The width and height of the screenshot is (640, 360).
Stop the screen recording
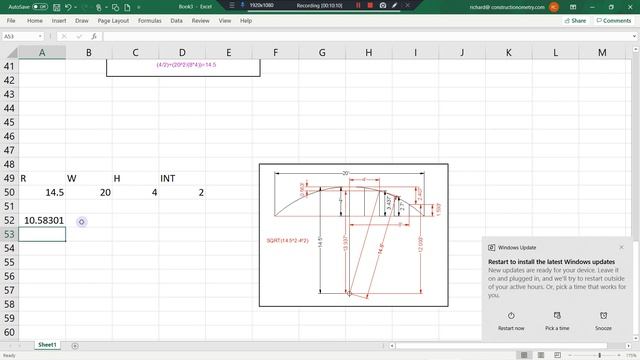pos(370,5)
